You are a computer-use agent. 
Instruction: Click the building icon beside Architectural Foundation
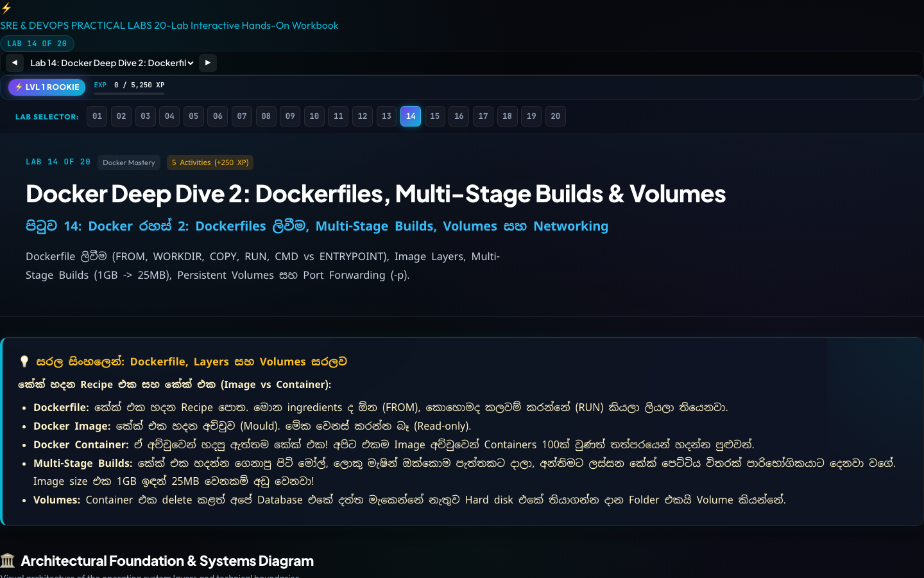tap(8, 561)
